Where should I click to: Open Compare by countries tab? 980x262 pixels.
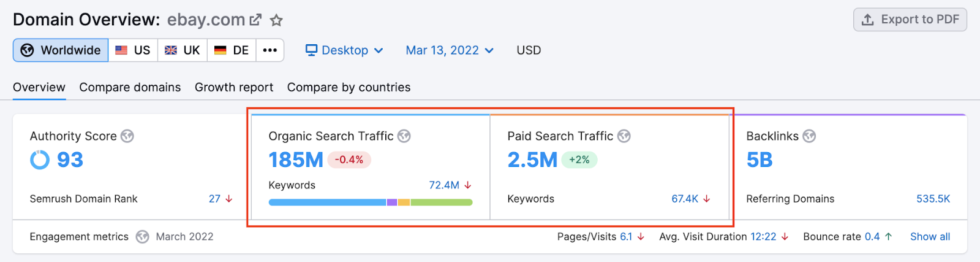(349, 87)
